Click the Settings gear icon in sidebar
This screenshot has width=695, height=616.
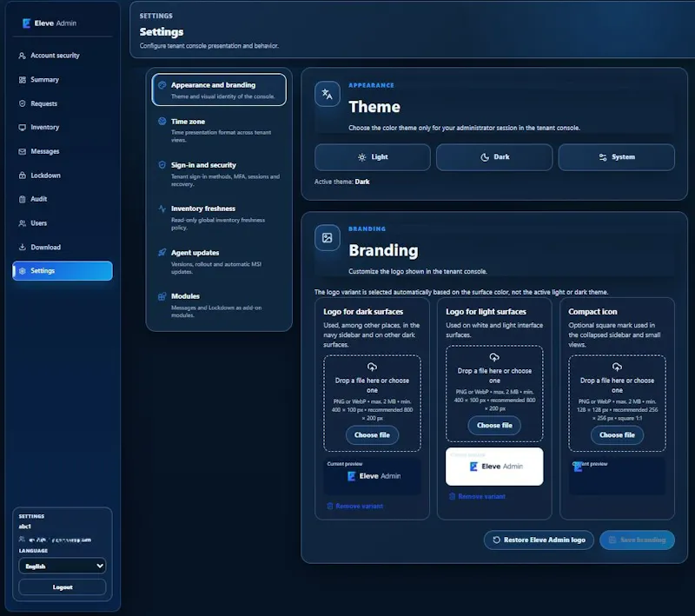click(23, 271)
